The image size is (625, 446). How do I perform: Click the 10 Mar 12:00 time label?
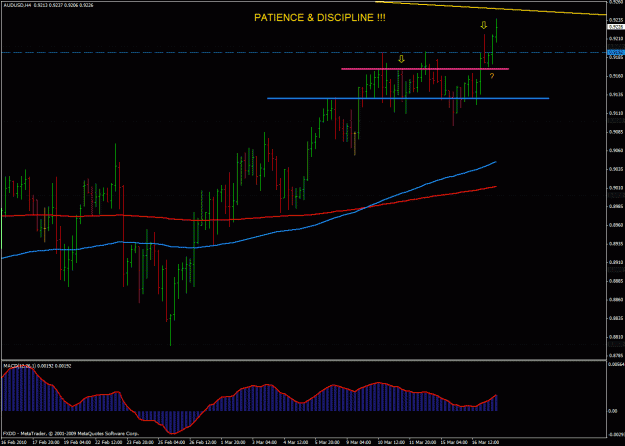(x=391, y=442)
